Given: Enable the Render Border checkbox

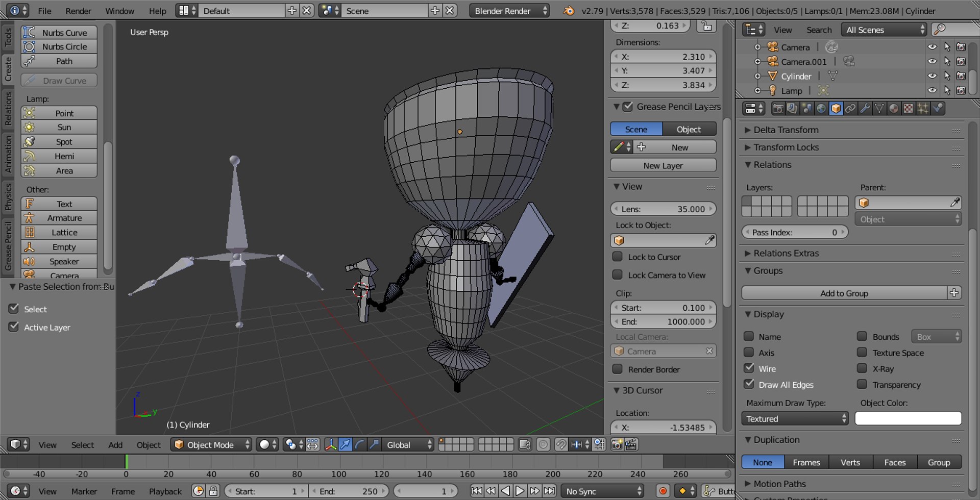Looking at the screenshot, I should click(x=617, y=368).
